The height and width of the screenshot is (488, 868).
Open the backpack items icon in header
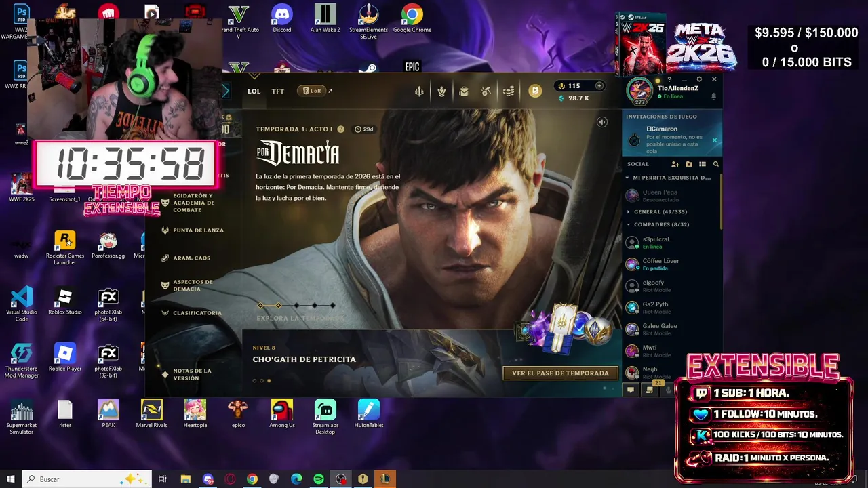(x=464, y=91)
